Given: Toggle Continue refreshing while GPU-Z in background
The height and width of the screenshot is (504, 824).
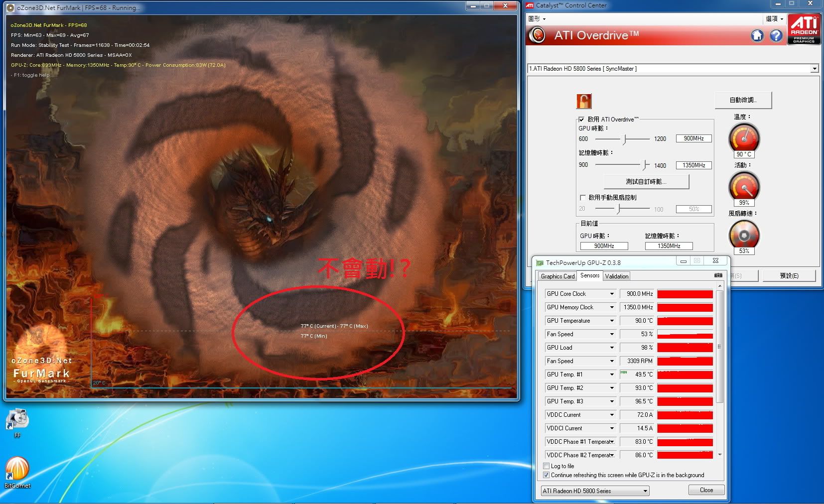Looking at the screenshot, I should (546, 475).
